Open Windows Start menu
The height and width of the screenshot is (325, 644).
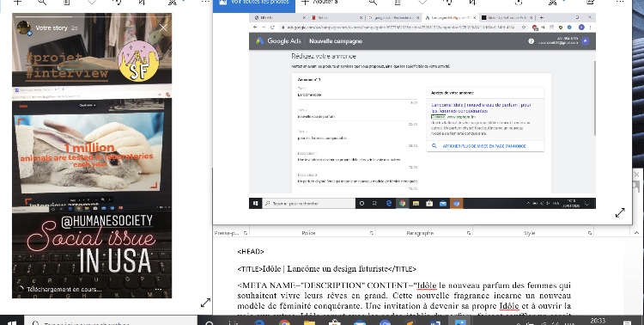(12, 322)
